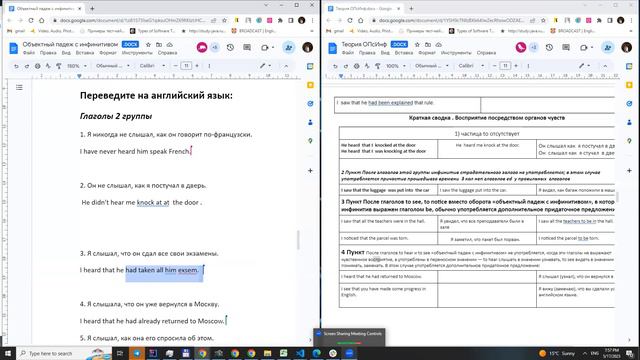Add side panel add-on in left window

coord(310,170)
